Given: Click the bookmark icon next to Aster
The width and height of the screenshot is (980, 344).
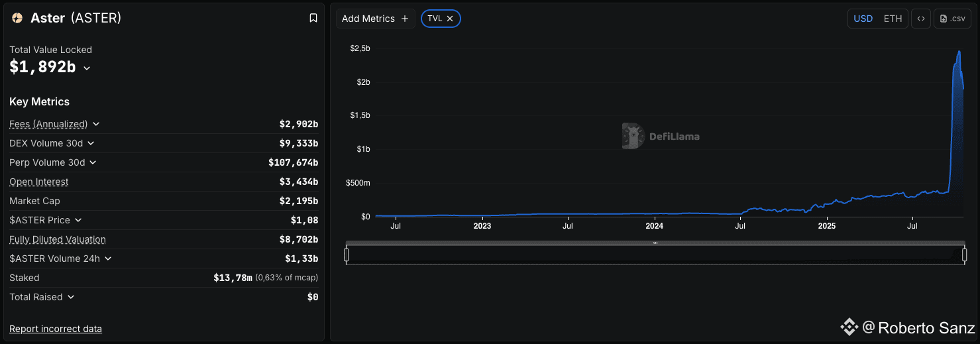Looking at the screenshot, I should (x=313, y=18).
